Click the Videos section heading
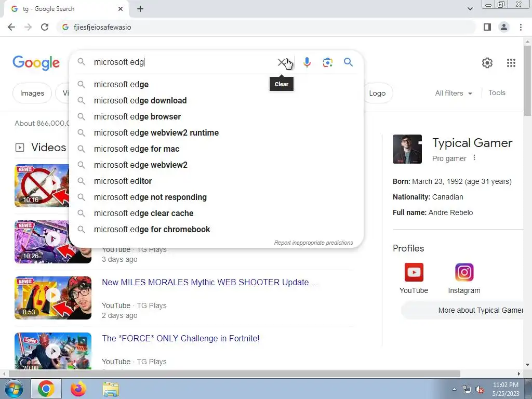This screenshot has width=532, height=399. pyautogui.click(x=48, y=147)
